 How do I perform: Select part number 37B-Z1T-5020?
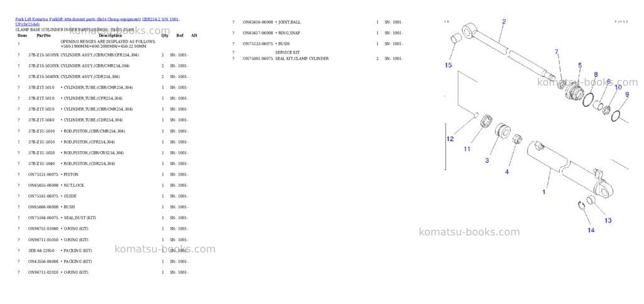click(41, 110)
